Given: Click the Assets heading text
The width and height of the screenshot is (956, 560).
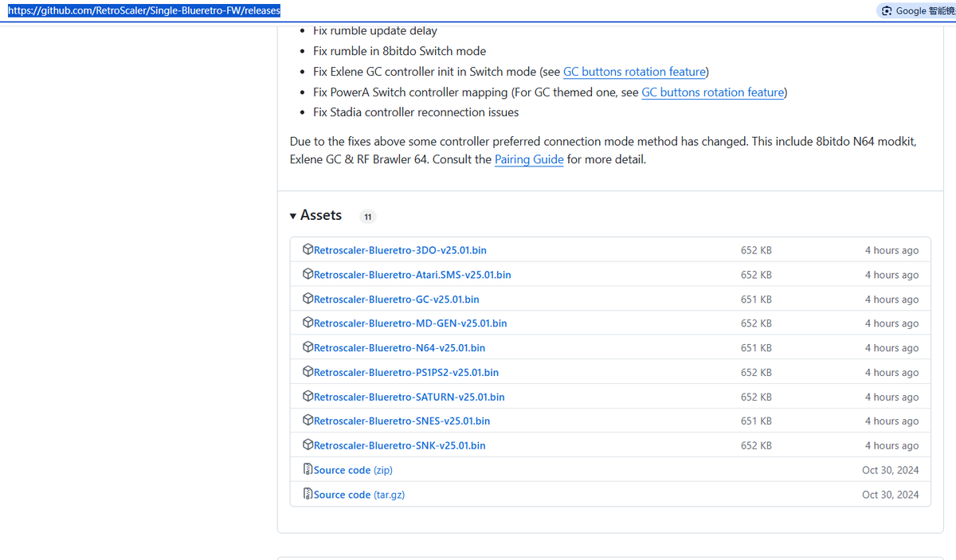Looking at the screenshot, I should (x=321, y=216).
